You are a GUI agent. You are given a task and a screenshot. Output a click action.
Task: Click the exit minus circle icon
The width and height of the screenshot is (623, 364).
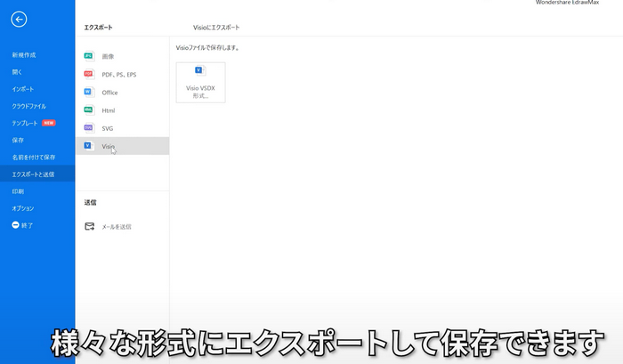point(15,225)
